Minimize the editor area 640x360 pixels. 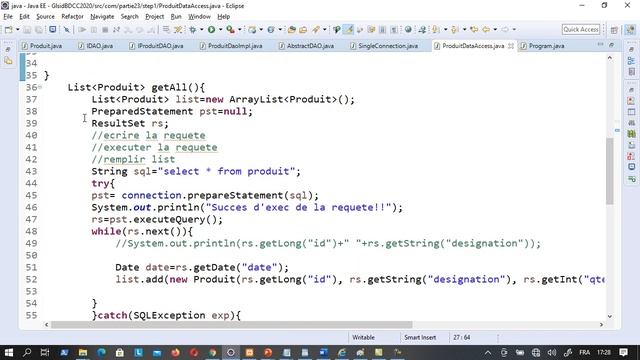pyautogui.click(x=600, y=44)
